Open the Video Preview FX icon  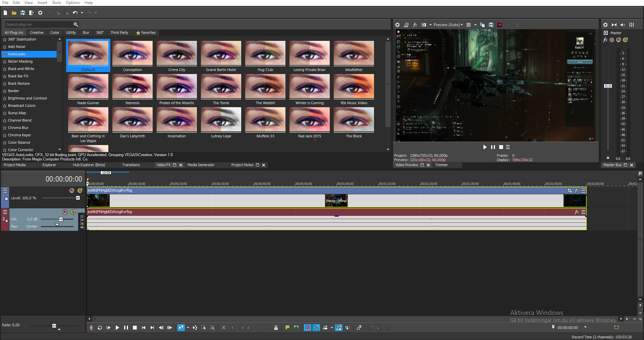coord(415,25)
